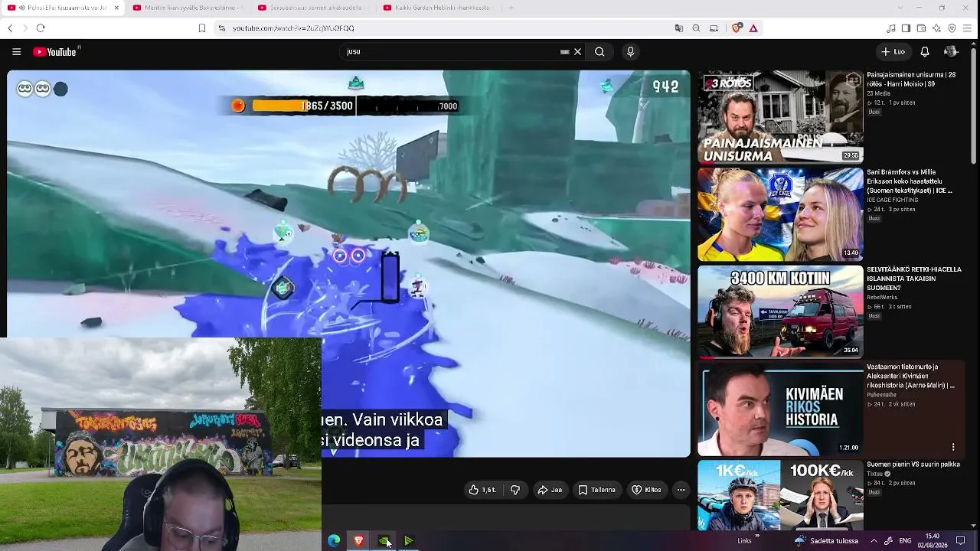Focus the YouTube search field

pyautogui.click(x=452, y=52)
